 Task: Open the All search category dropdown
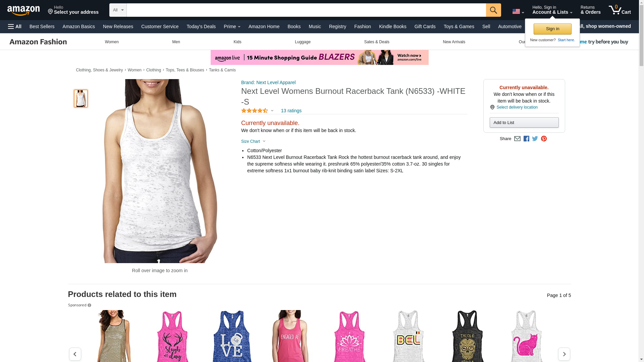118,10
